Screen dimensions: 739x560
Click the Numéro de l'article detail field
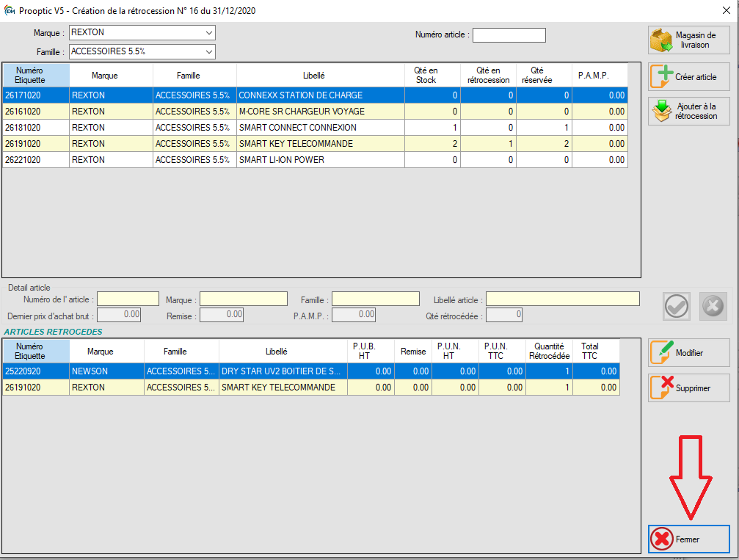(128, 299)
